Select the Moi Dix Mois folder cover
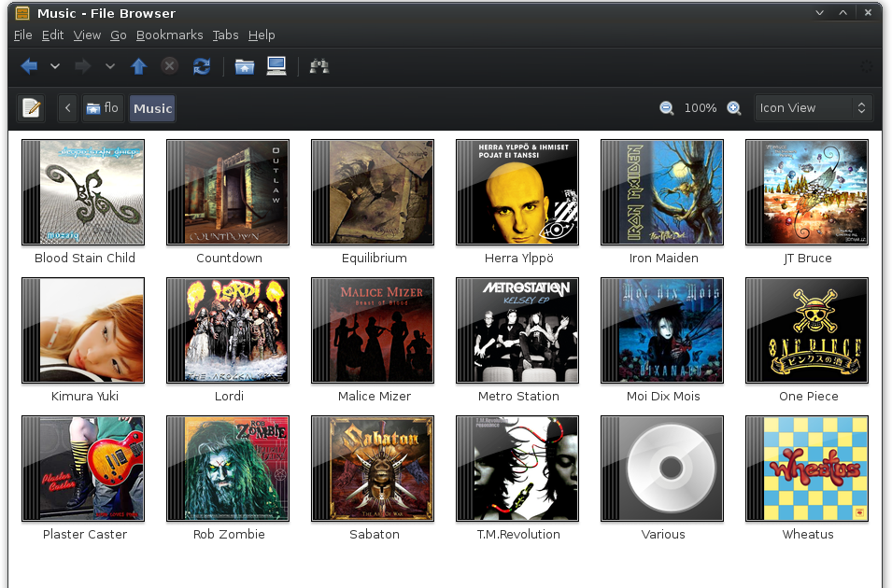The width and height of the screenshot is (892, 588). [x=662, y=330]
